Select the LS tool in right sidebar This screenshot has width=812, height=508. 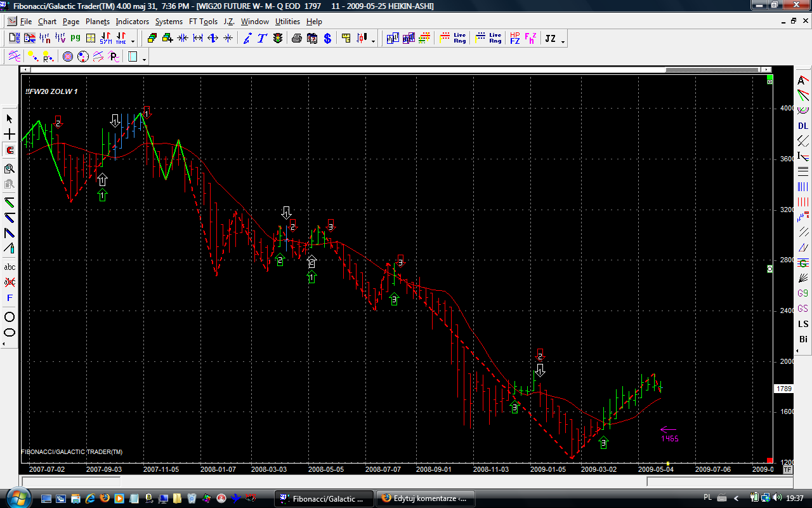pos(803,324)
